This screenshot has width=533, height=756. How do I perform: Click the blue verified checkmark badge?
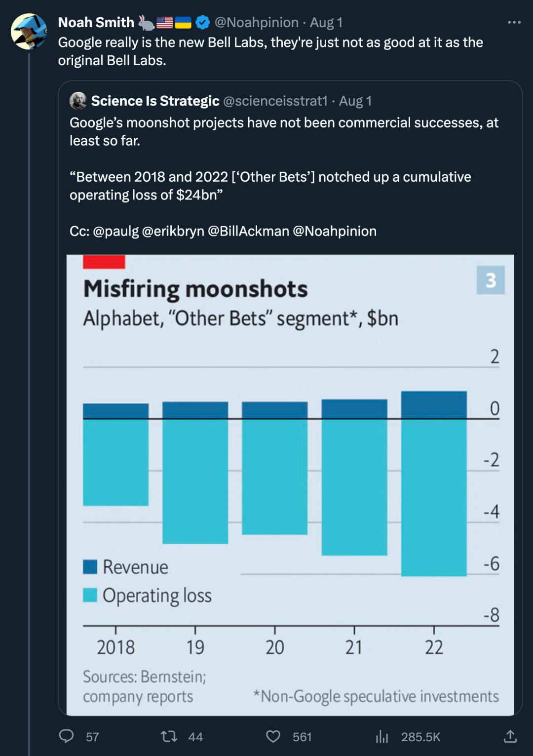[x=202, y=22]
